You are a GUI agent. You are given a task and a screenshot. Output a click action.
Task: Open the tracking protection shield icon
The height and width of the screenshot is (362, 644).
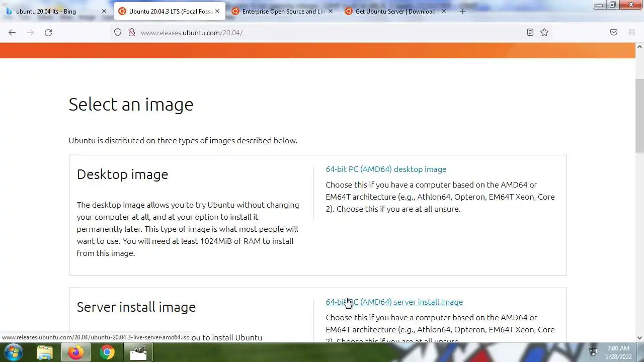tap(118, 32)
